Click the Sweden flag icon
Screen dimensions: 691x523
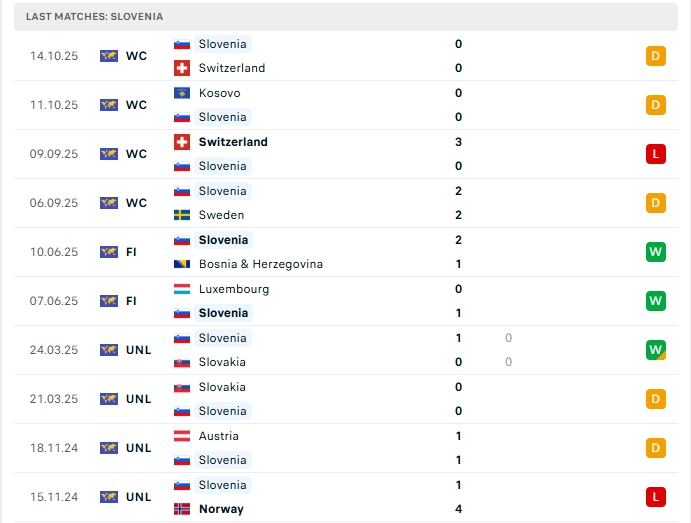(182, 215)
